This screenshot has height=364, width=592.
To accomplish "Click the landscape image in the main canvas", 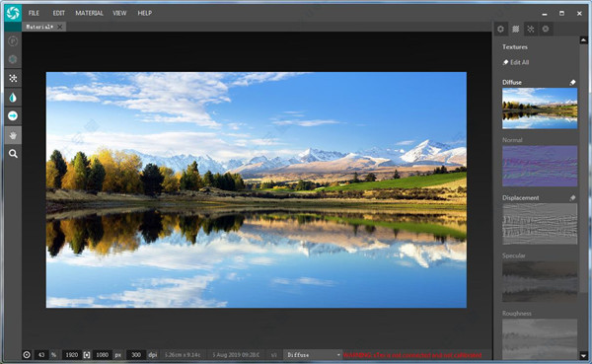I will tap(257, 189).
